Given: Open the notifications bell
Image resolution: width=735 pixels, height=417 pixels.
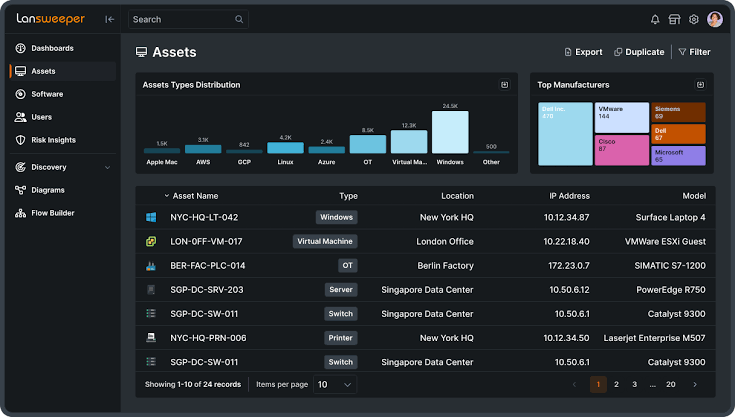Looking at the screenshot, I should 655,19.
